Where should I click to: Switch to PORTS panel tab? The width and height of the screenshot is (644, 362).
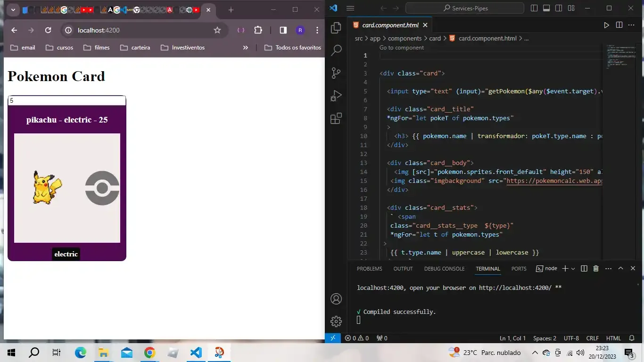point(519,269)
